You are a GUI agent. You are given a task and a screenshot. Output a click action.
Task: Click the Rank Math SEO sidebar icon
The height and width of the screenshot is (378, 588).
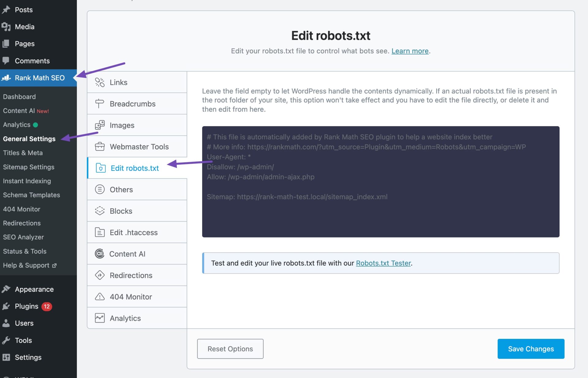point(6,78)
